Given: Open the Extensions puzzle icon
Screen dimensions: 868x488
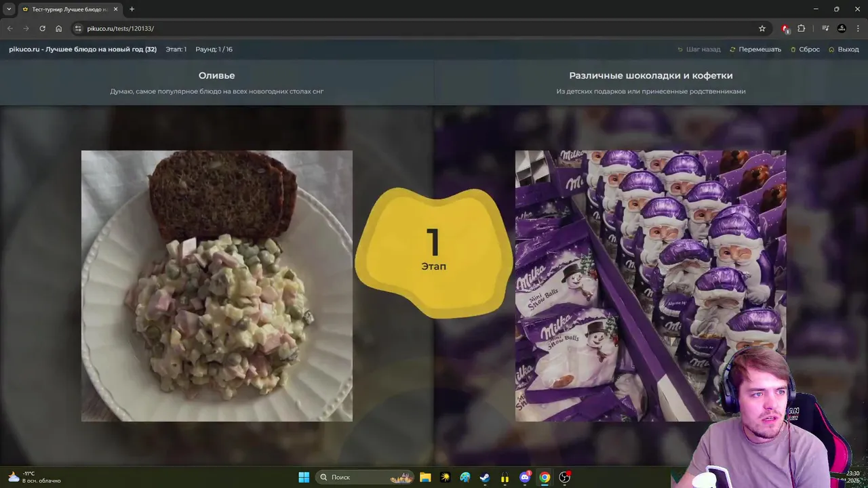Looking at the screenshot, I should tap(802, 28).
